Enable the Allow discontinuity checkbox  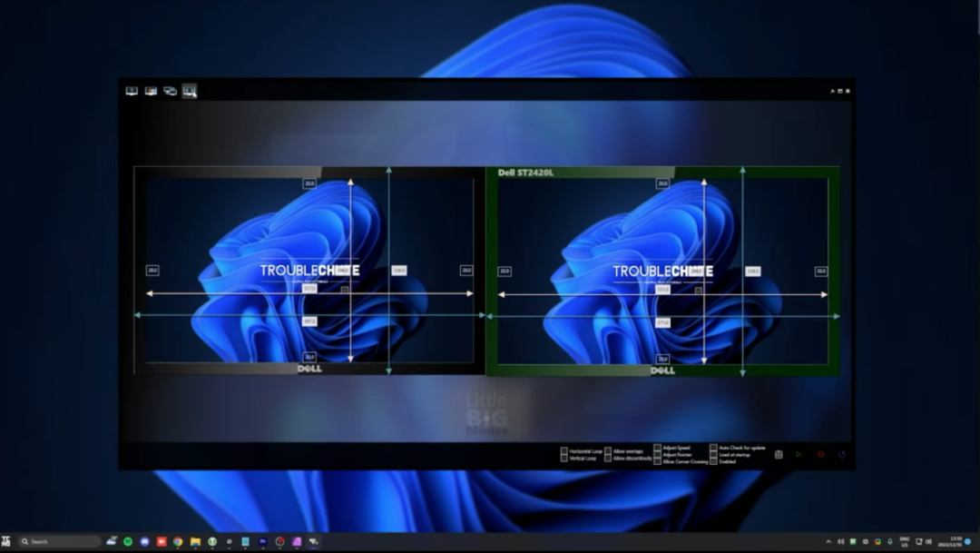608,458
